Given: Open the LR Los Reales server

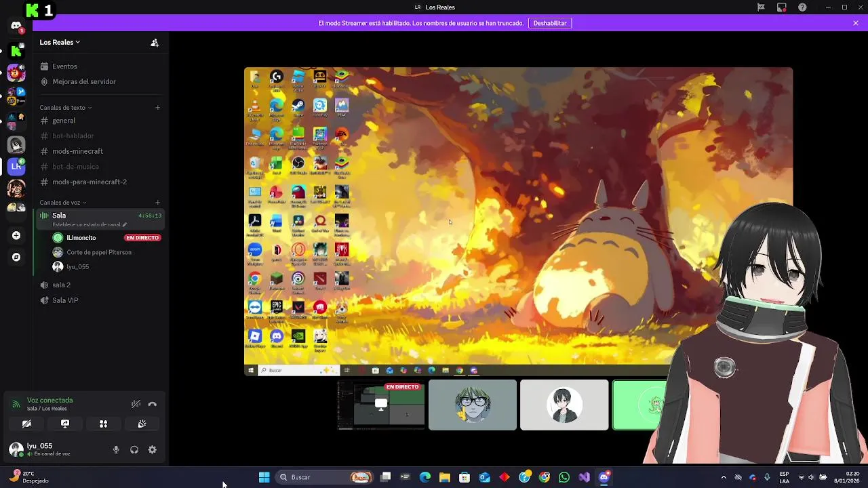Looking at the screenshot, I should point(16,165).
